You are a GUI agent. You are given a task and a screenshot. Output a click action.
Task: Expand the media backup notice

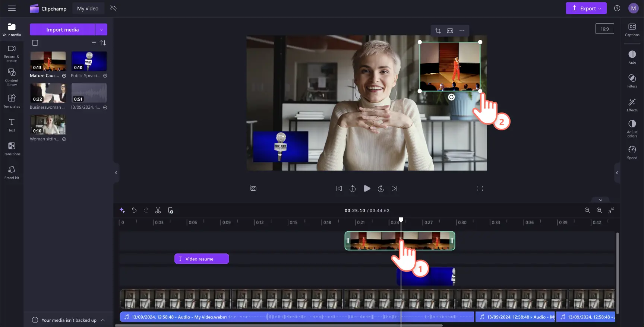[103, 320]
